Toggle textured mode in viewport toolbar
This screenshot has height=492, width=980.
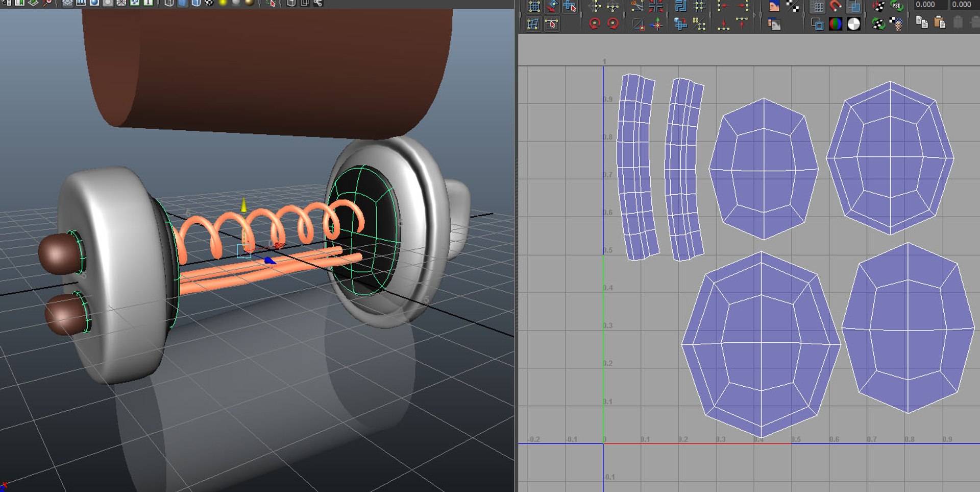(209, 3)
